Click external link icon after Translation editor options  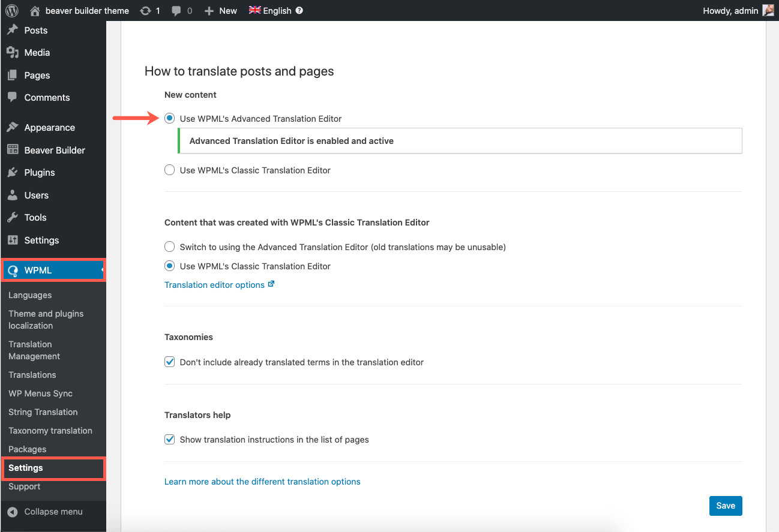pyautogui.click(x=271, y=284)
